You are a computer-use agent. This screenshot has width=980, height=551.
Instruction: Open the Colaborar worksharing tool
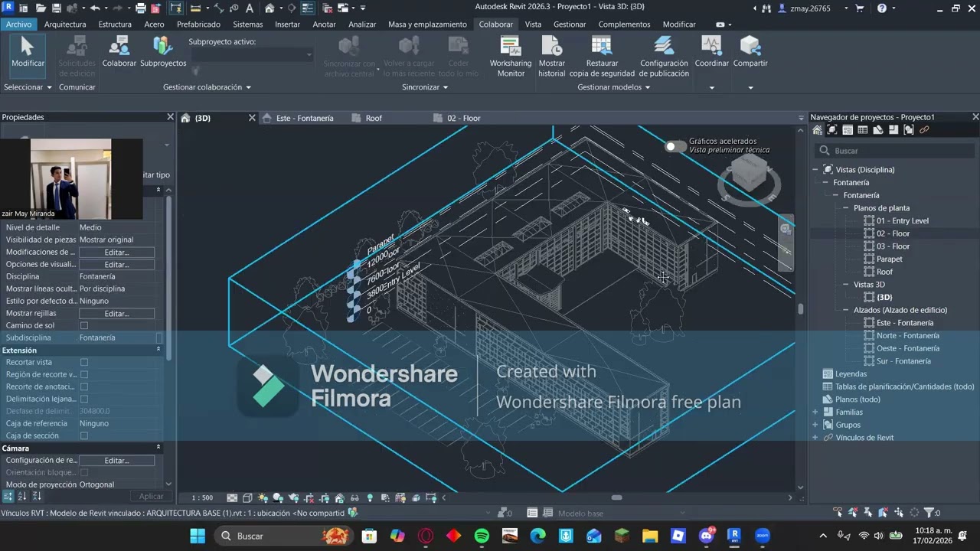click(x=119, y=52)
